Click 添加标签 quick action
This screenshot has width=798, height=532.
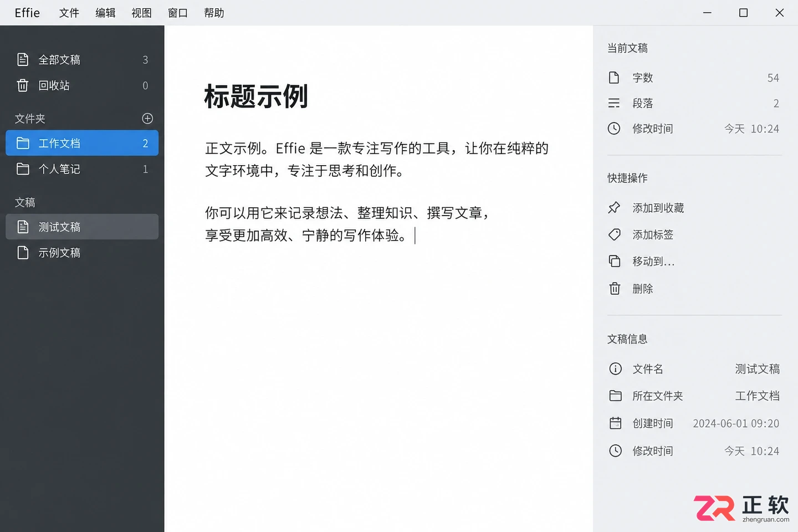653,234
